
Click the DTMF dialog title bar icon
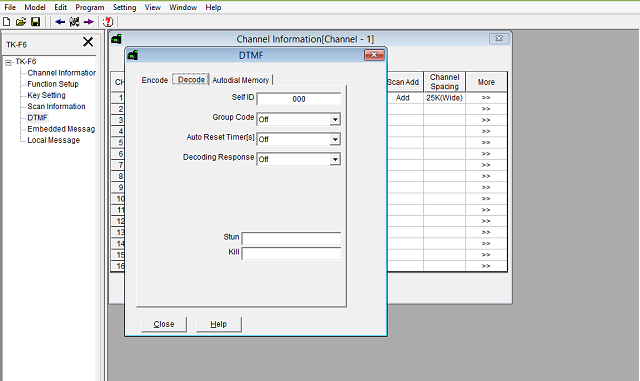pyautogui.click(x=133, y=55)
